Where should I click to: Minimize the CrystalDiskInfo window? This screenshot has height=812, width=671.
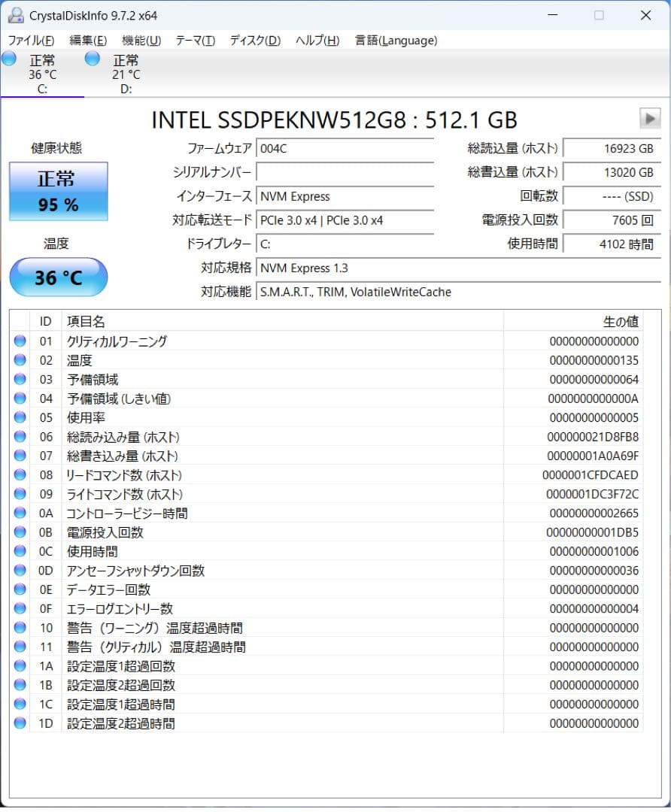[x=553, y=16]
